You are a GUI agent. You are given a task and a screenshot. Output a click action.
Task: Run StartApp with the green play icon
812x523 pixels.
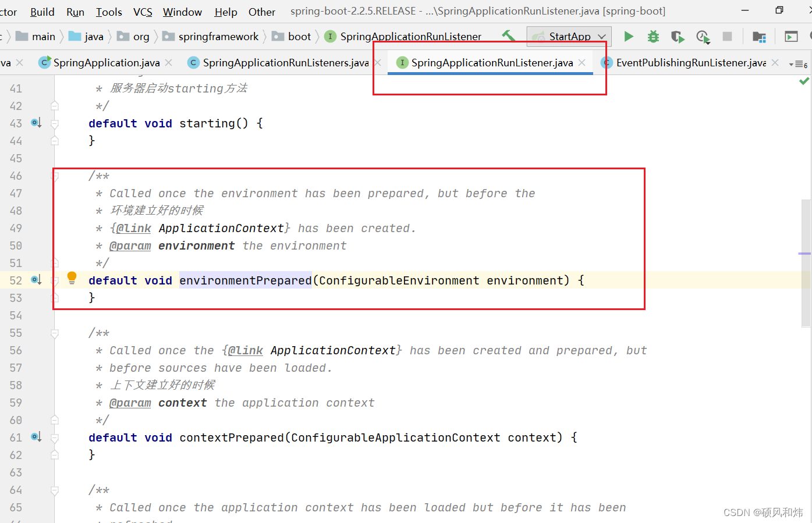click(x=629, y=37)
